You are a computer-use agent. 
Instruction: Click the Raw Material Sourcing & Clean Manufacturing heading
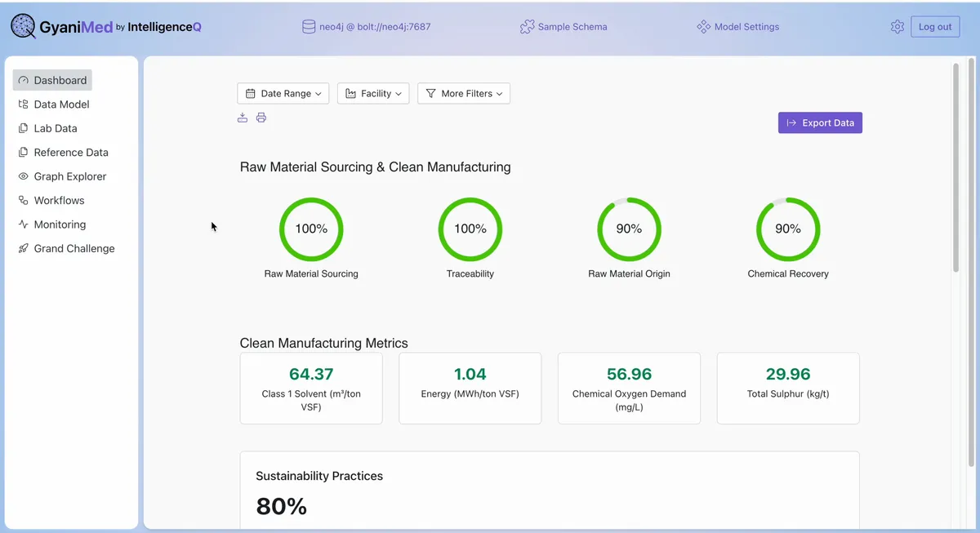point(376,167)
